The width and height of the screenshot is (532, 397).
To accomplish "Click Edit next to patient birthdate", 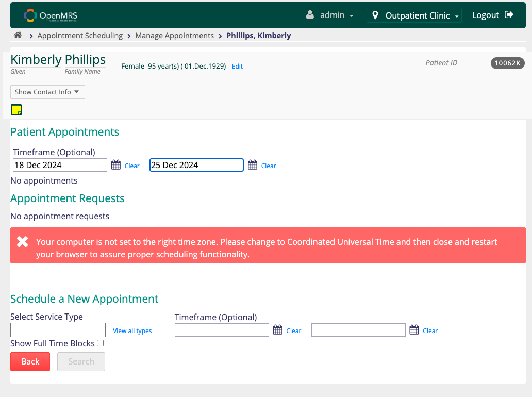I will point(237,67).
